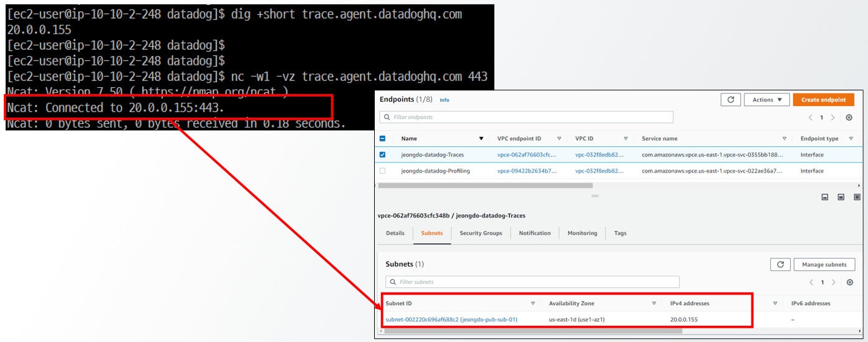Click the Endpoints table horizontal scrollbar
This screenshot has width=868, height=342.
[x=485, y=185]
